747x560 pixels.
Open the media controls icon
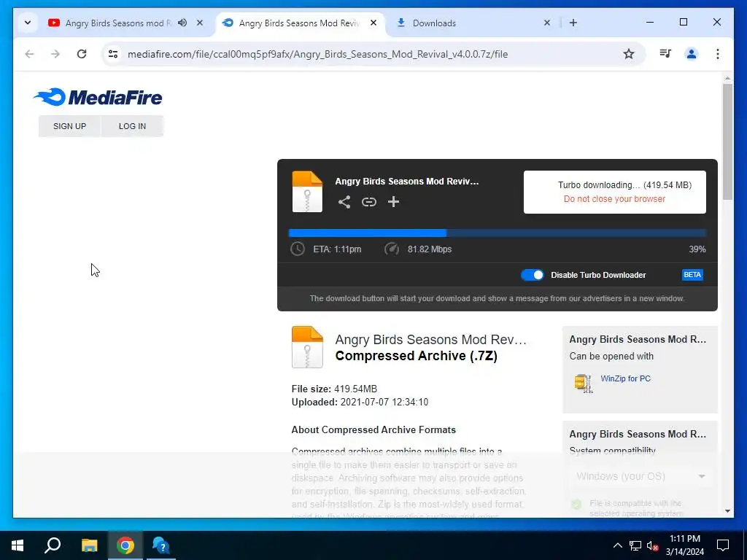[x=665, y=54]
